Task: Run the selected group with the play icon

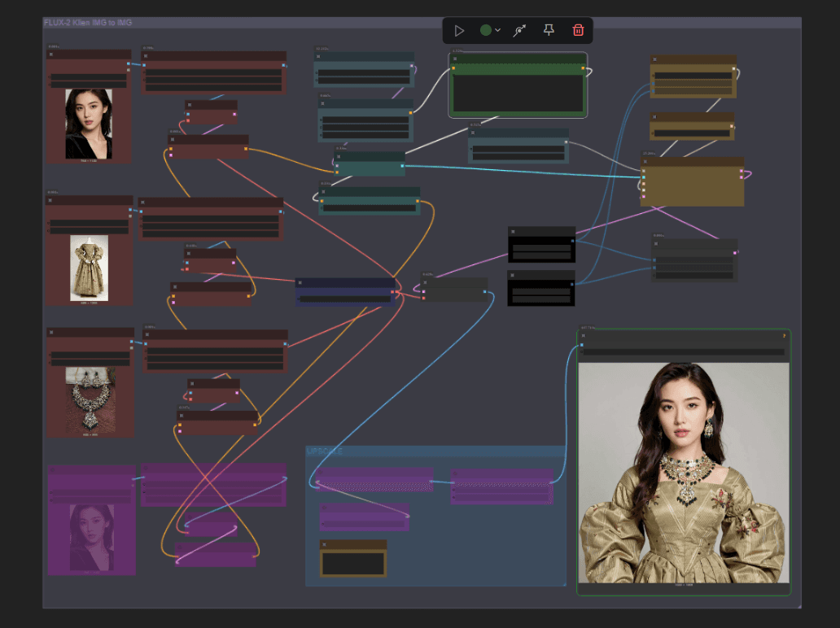Action: (459, 31)
